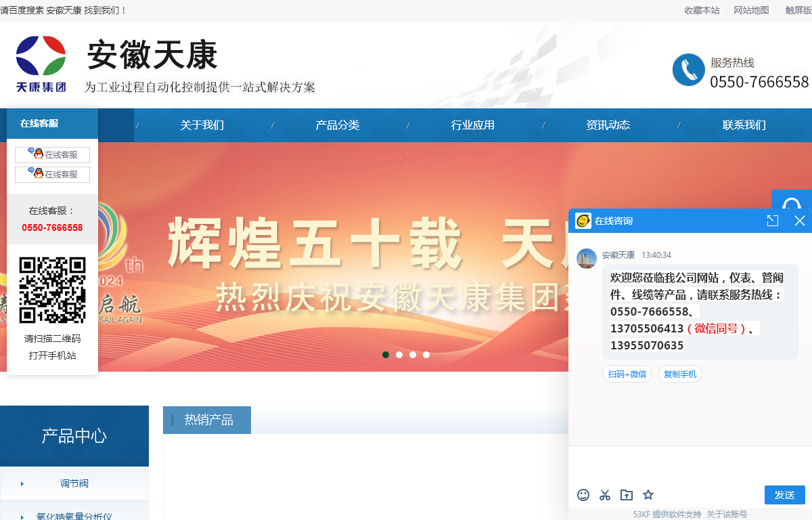Select the scissors screenshot tool in chat
The width and height of the screenshot is (812, 520).
(604, 495)
